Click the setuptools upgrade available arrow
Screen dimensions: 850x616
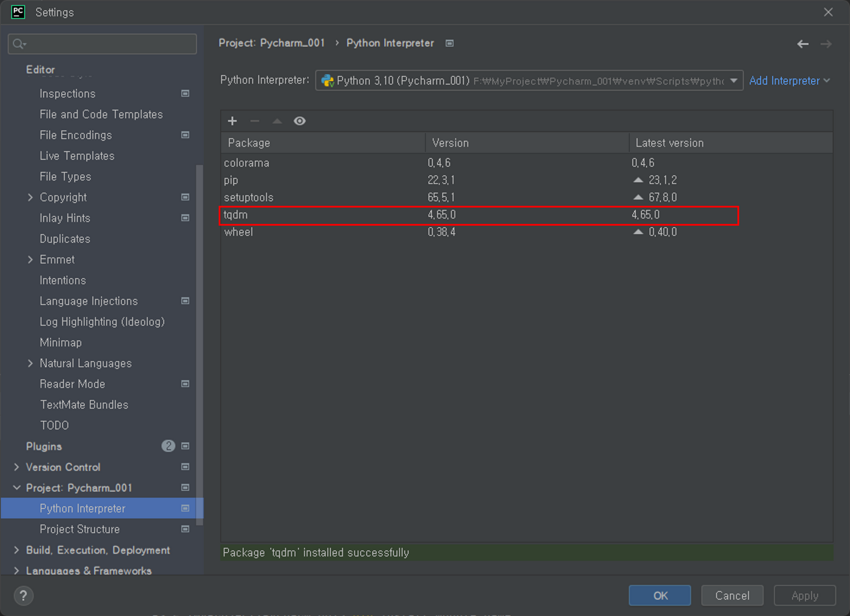tap(638, 197)
